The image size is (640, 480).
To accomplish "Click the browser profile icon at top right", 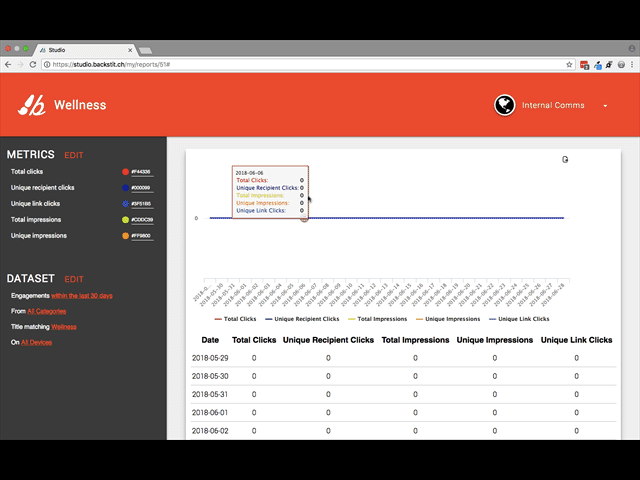I will click(x=632, y=48).
